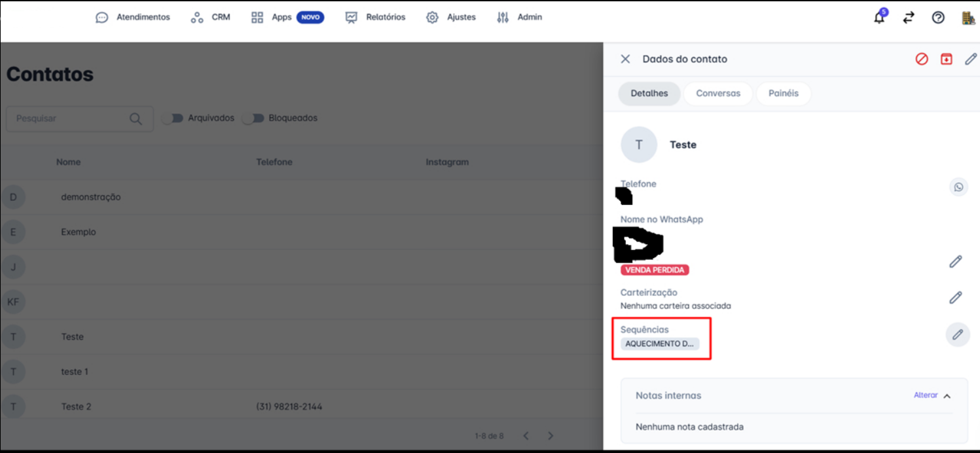Sort by the Nome column header
Viewport: 980px width, 453px height.
[69, 162]
